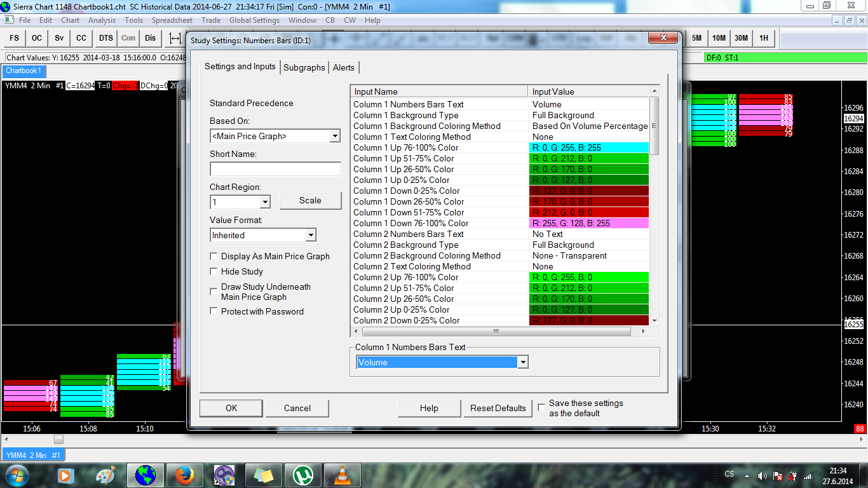
Task: Open VLC media player from the taskbar
Action: (342, 475)
